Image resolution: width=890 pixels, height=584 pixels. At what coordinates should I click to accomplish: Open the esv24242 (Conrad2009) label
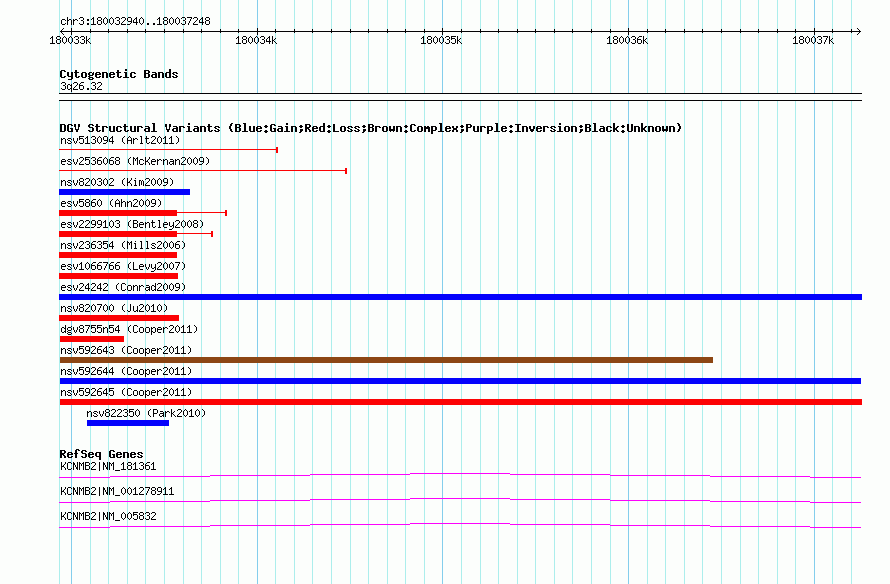123,287
